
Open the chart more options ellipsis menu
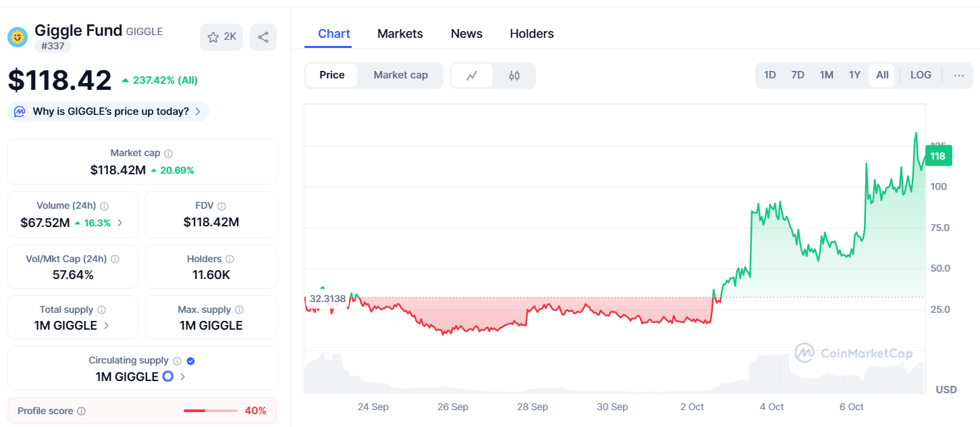[958, 75]
